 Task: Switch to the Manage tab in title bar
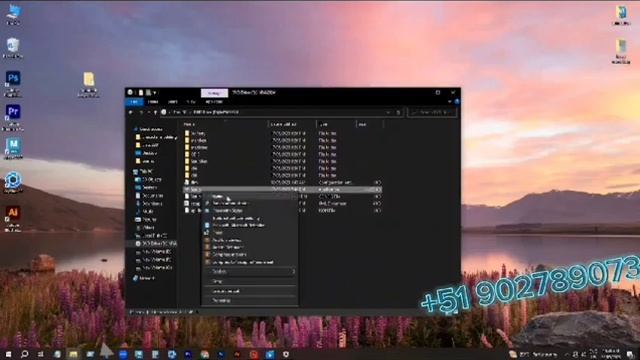coord(214,93)
